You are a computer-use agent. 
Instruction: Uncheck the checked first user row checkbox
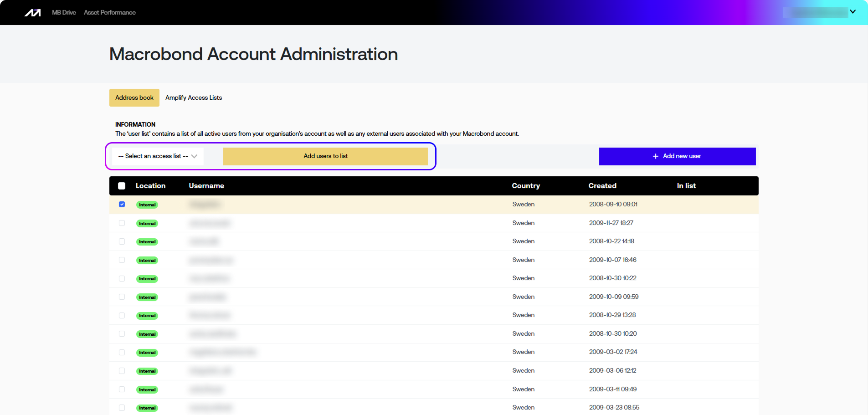click(122, 205)
